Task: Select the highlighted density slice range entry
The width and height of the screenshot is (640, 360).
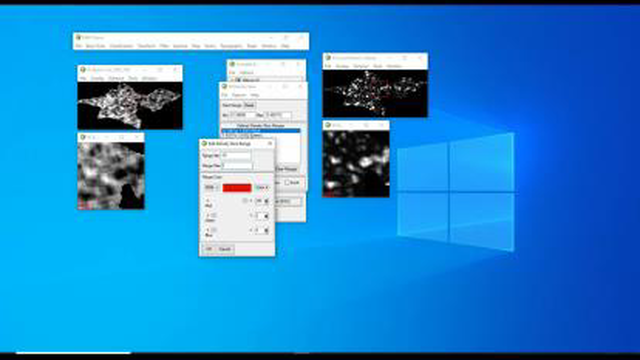Action: tap(261, 131)
